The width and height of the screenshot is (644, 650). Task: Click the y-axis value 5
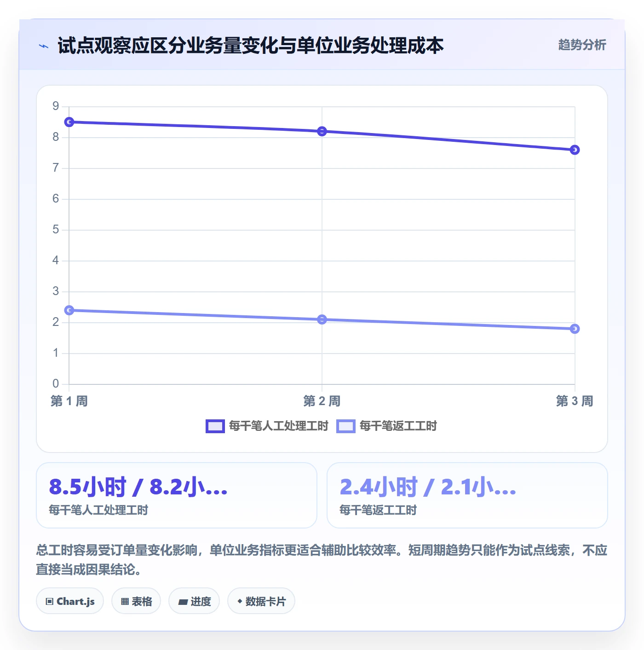pos(56,230)
